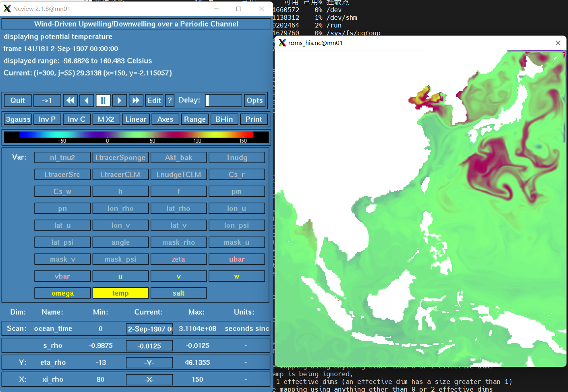Viewport: 568px width, 392px height.
Task: Cycle the 3gauss colormap button
Action: (x=18, y=119)
